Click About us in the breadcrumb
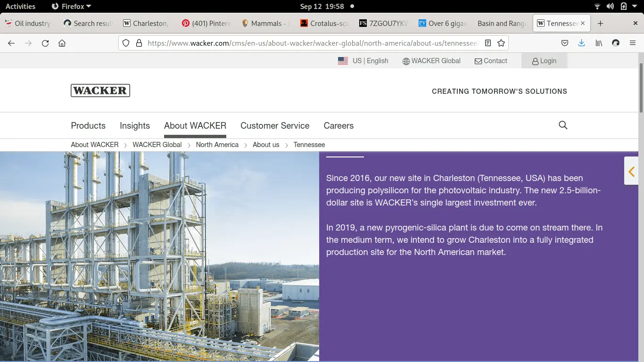Screen dimensions: 644x362 (266, 145)
